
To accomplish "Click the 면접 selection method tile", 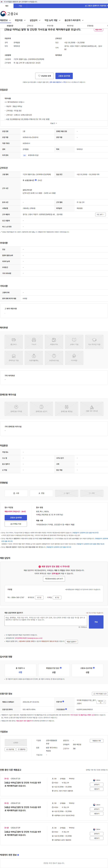I will (x=41, y=493).
